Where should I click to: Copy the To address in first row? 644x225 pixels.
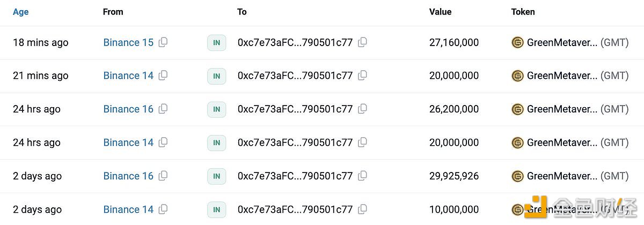[362, 42]
